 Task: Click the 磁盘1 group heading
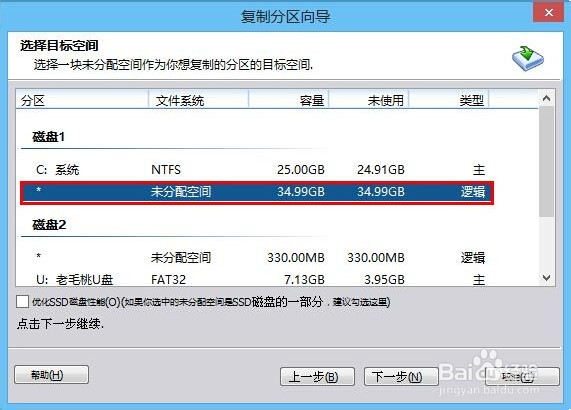point(48,137)
